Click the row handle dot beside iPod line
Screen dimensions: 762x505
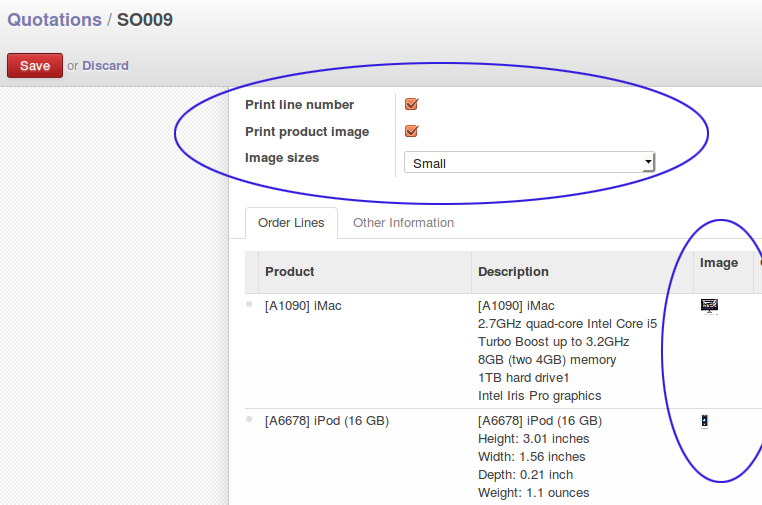tap(249, 419)
